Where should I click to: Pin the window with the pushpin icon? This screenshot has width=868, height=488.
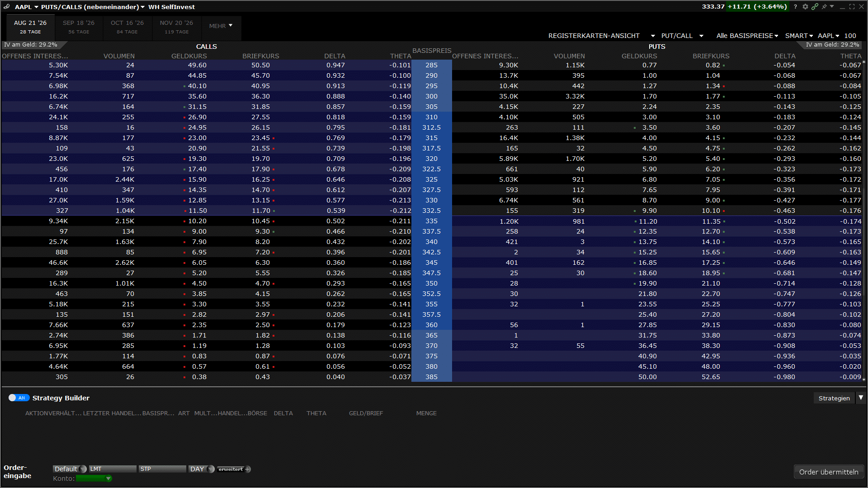point(824,7)
